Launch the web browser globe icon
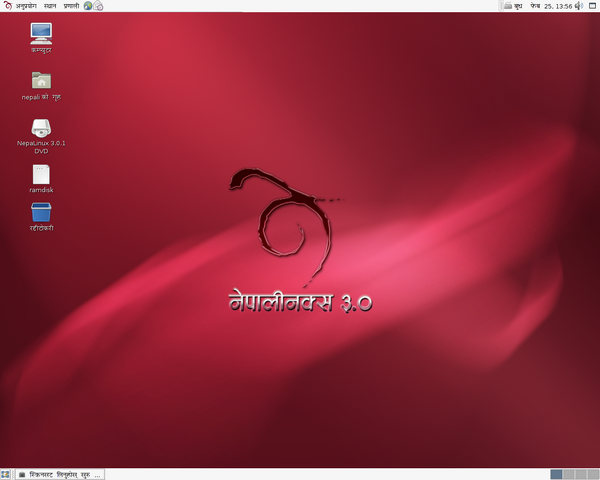 [88, 6]
